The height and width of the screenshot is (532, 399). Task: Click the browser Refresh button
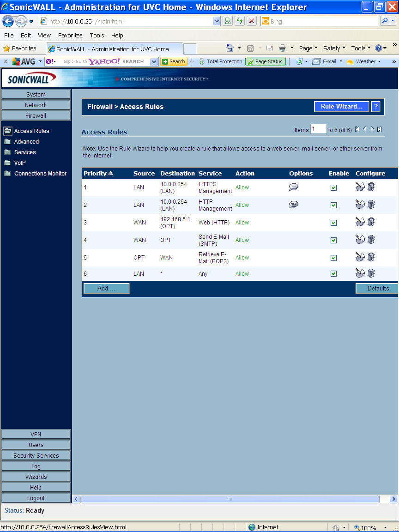click(x=239, y=21)
